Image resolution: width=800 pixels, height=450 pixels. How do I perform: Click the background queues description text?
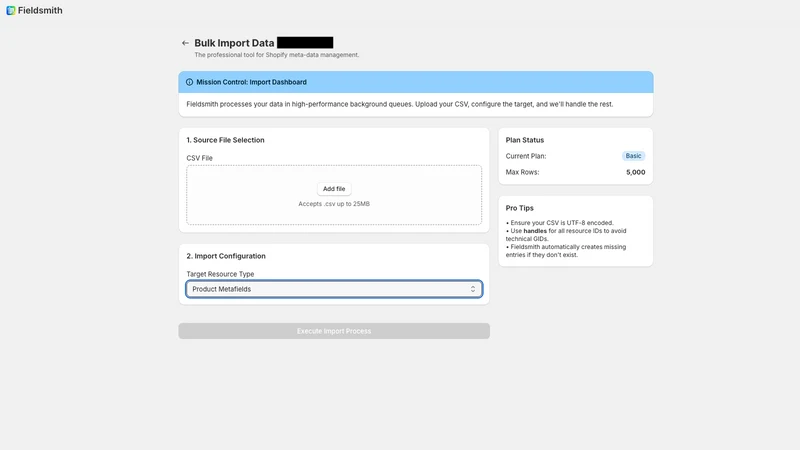click(399, 104)
